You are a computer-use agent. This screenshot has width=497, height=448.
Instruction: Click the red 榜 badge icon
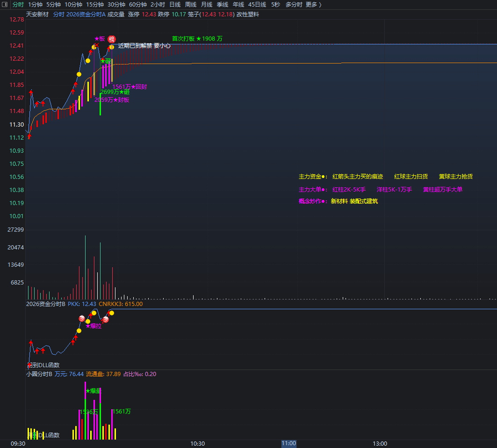[112, 39]
